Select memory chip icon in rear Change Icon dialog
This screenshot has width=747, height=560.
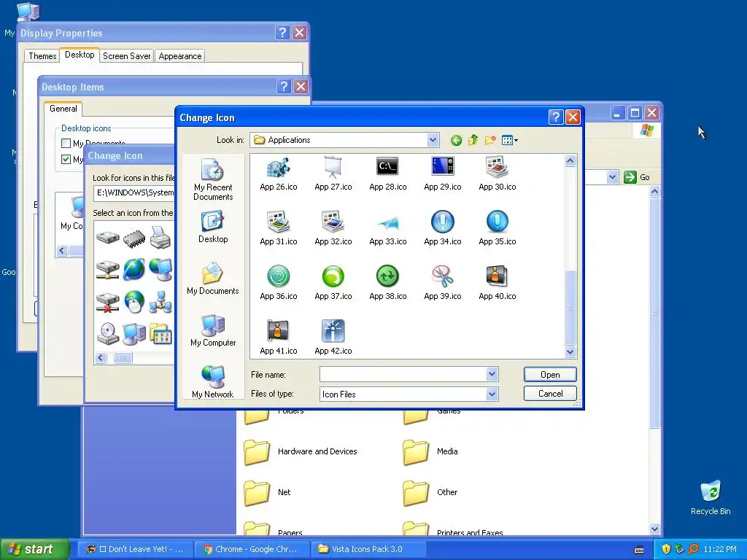[134, 238]
